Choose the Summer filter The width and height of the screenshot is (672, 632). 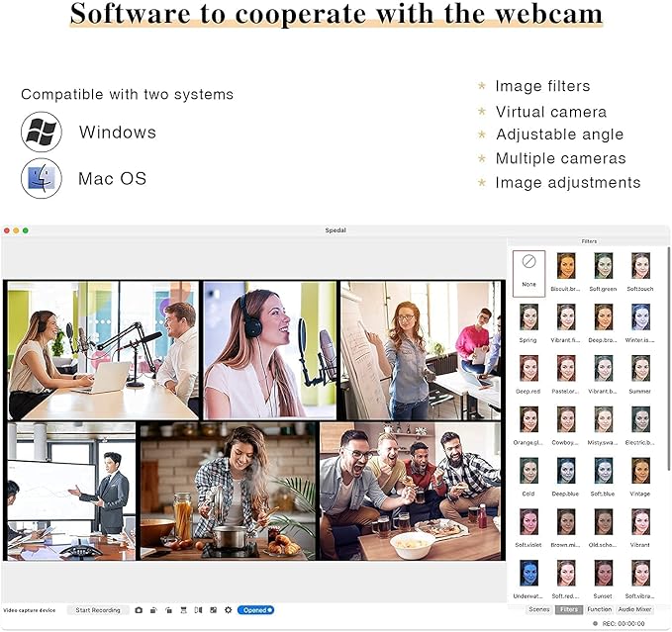pos(640,369)
